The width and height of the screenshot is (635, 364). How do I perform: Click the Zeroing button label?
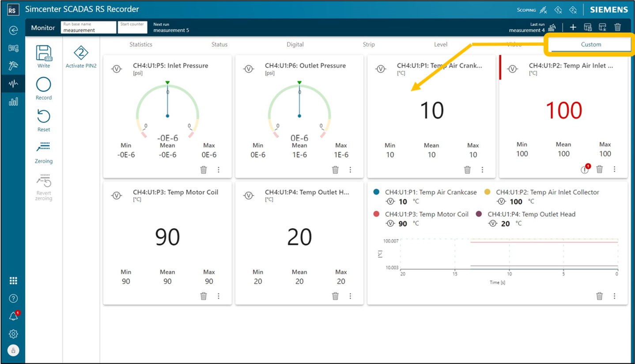(44, 161)
